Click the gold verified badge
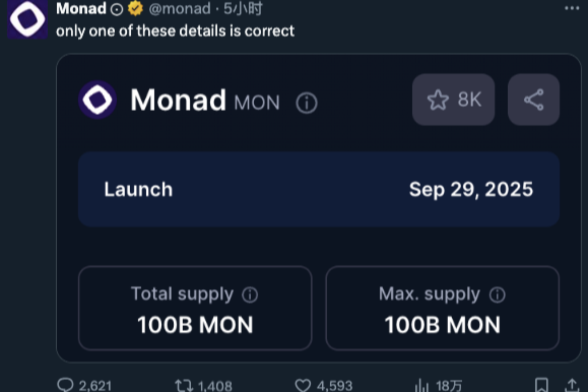 click(x=135, y=9)
